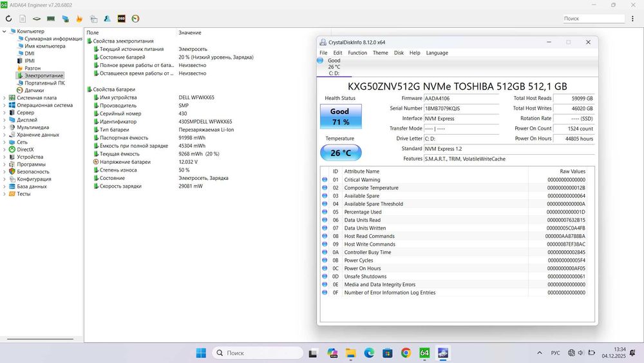Click the CrystalDiskInfo blue disk status circle
The width and height of the screenshot is (644, 363).
point(320,61)
